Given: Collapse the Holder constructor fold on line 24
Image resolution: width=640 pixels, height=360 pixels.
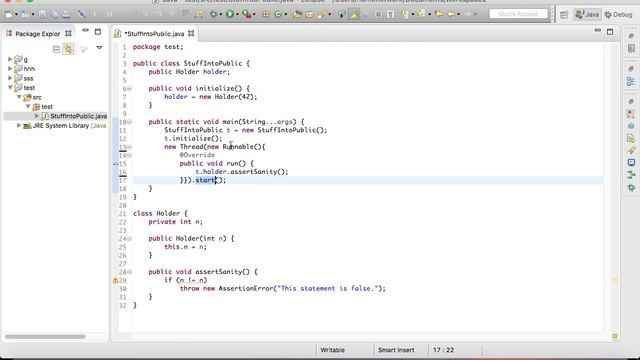Looking at the screenshot, I should point(129,238).
